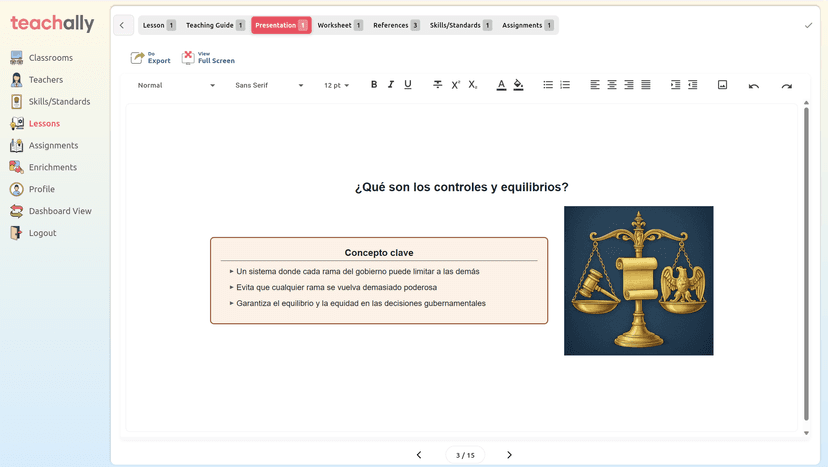This screenshot has width=828, height=467.
Task: Switch to Dashboard View
Action: 51,211
